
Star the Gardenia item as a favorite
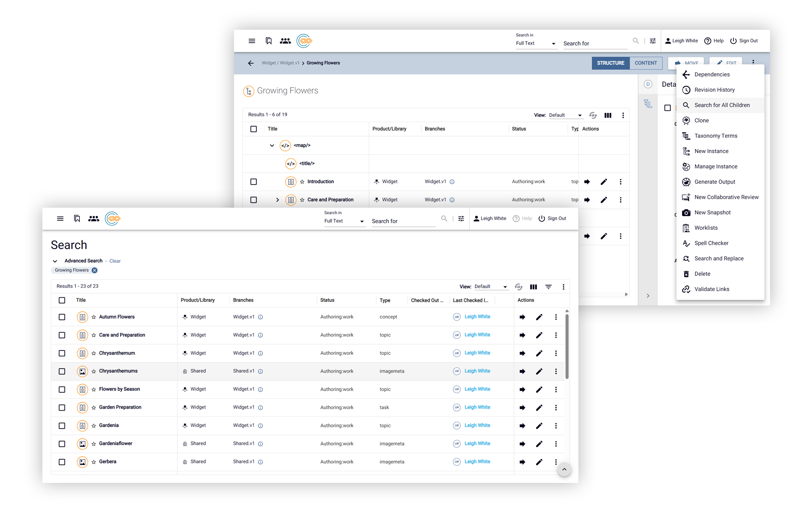coord(94,426)
